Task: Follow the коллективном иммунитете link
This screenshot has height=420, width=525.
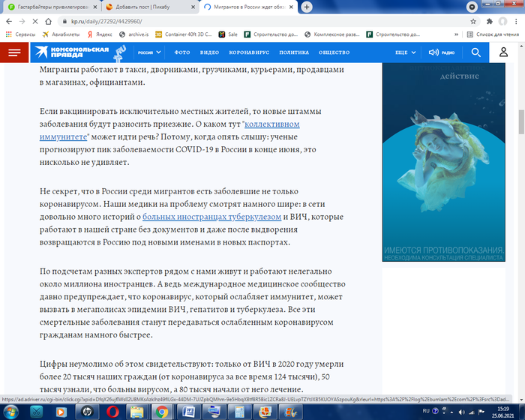Action: 271,124
